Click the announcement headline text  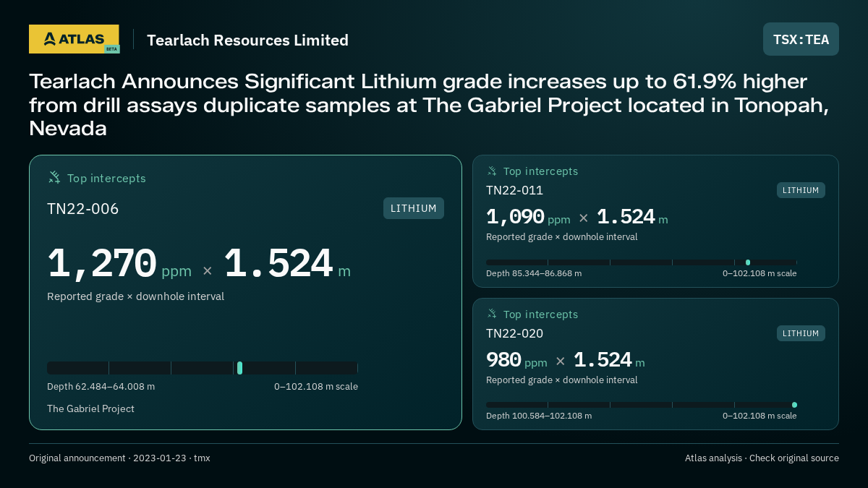(x=429, y=105)
